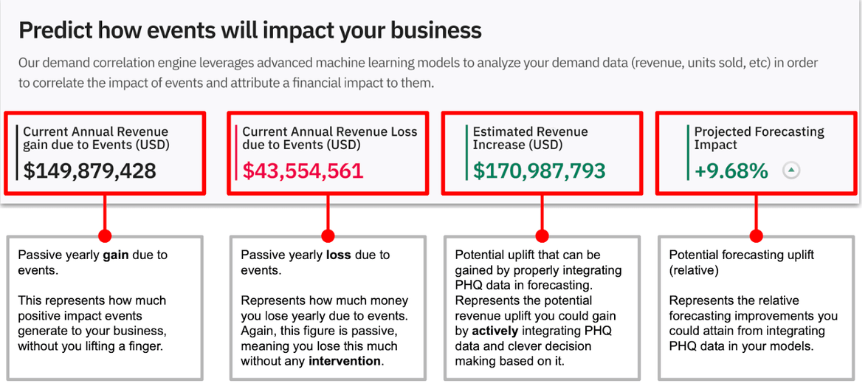Select the green $170,987,793 value
The image size is (868, 392).
pyautogui.click(x=539, y=171)
